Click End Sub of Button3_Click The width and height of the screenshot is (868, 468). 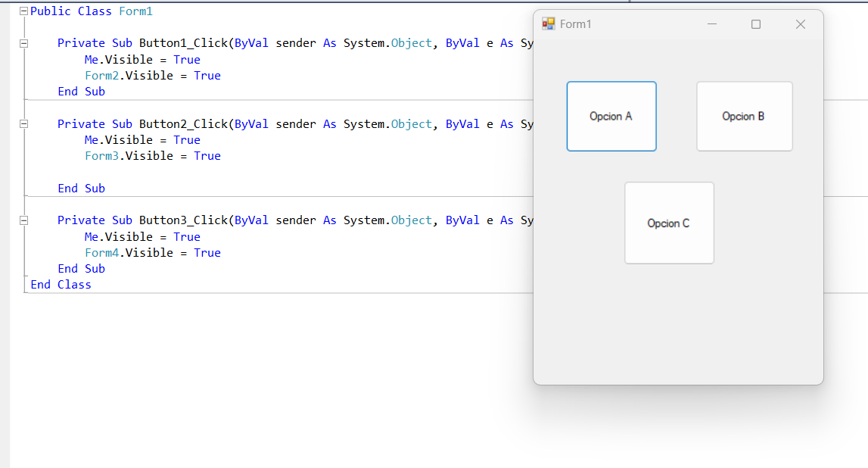(x=82, y=269)
